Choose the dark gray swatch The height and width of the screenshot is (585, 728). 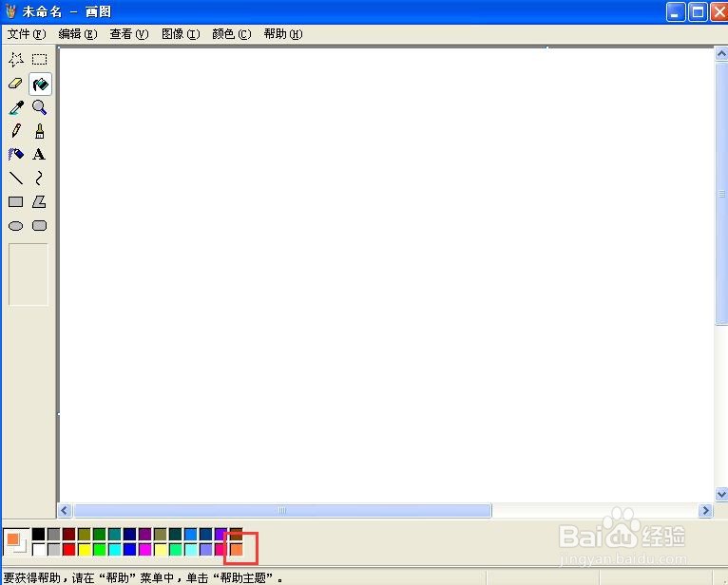click(x=54, y=535)
